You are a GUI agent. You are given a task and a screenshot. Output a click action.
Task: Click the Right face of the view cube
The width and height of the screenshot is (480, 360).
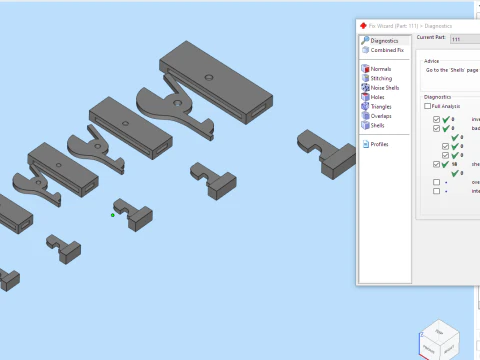(450, 349)
